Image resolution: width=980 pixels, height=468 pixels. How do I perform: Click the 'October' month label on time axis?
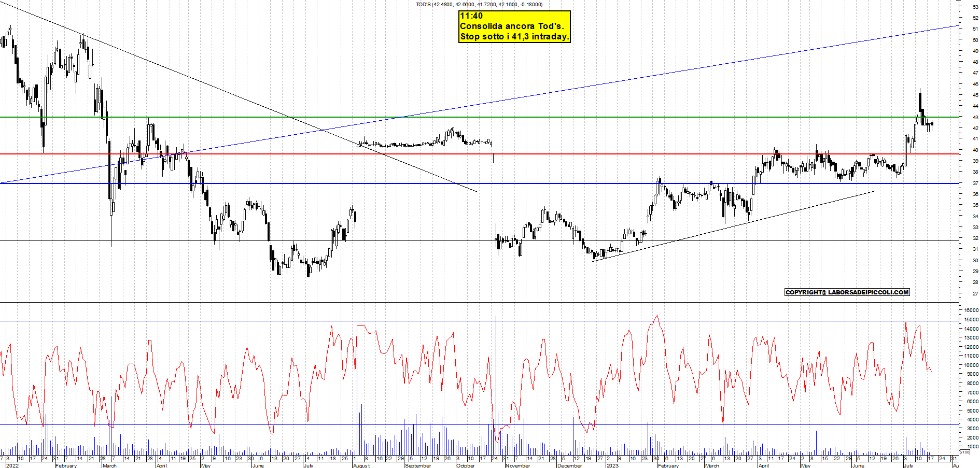[466, 465]
